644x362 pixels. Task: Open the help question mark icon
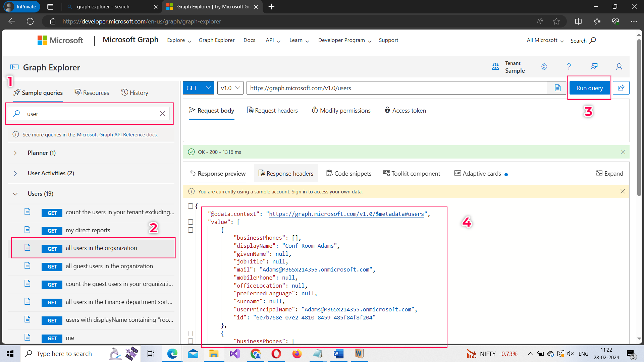click(x=569, y=67)
